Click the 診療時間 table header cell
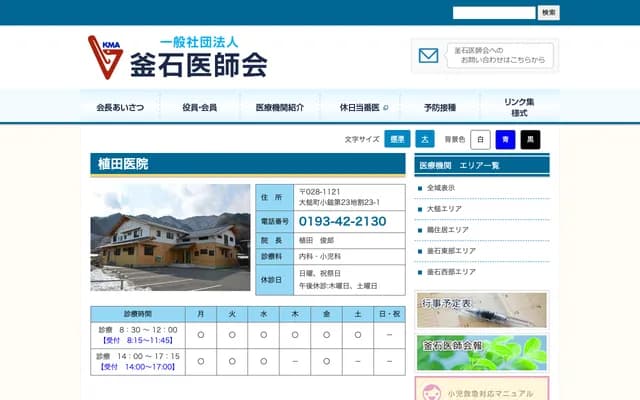Screen dimensions: 640x400 coord(138,314)
